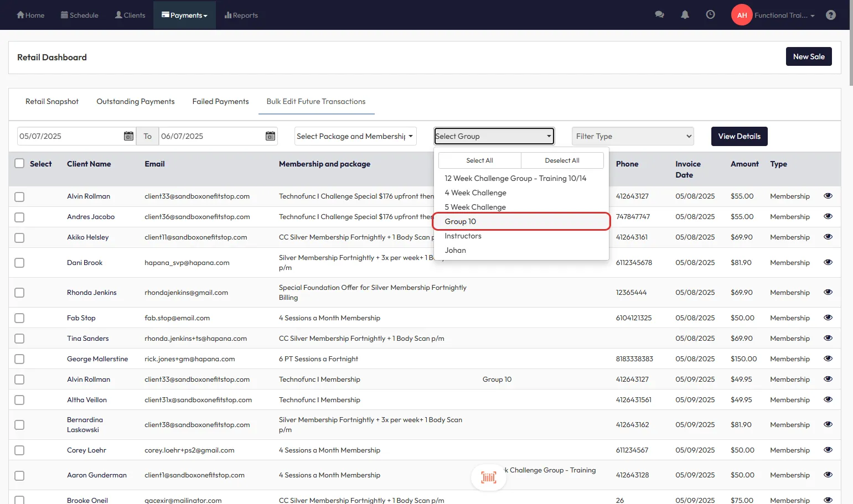Click Deselect All in group dropdown
Image resolution: width=853 pixels, height=504 pixels.
[x=562, y=160]
